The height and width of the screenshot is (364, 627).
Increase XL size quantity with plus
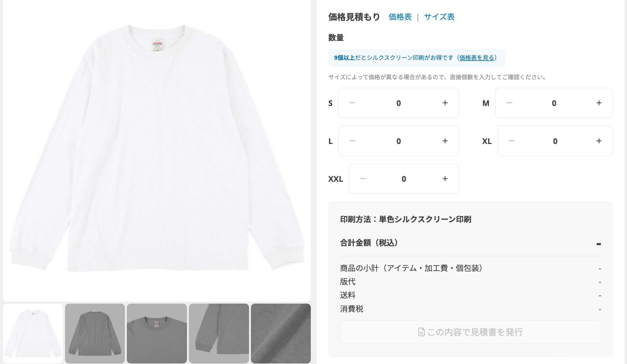coord(599,141)
